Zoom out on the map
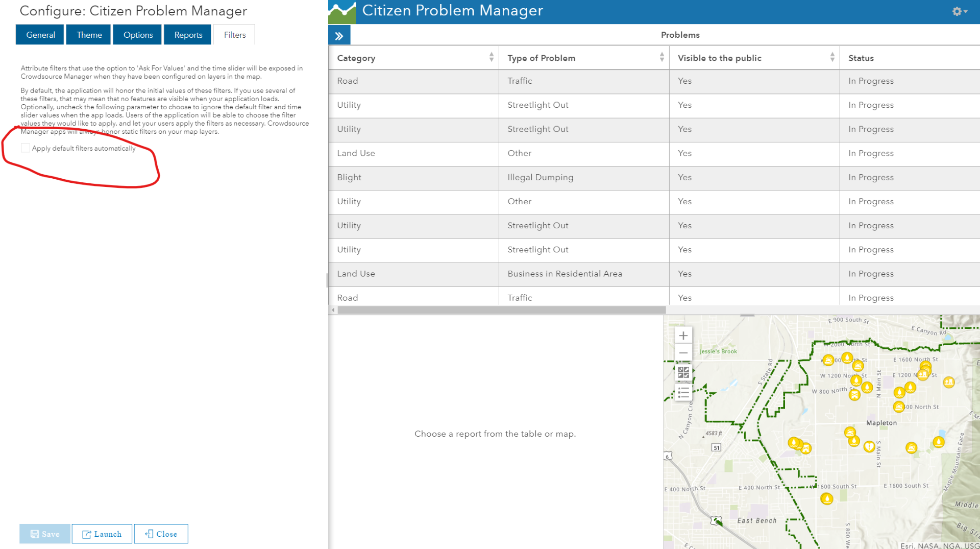The image size is (980, 549). pyautogui.click(x=683, y=353)
